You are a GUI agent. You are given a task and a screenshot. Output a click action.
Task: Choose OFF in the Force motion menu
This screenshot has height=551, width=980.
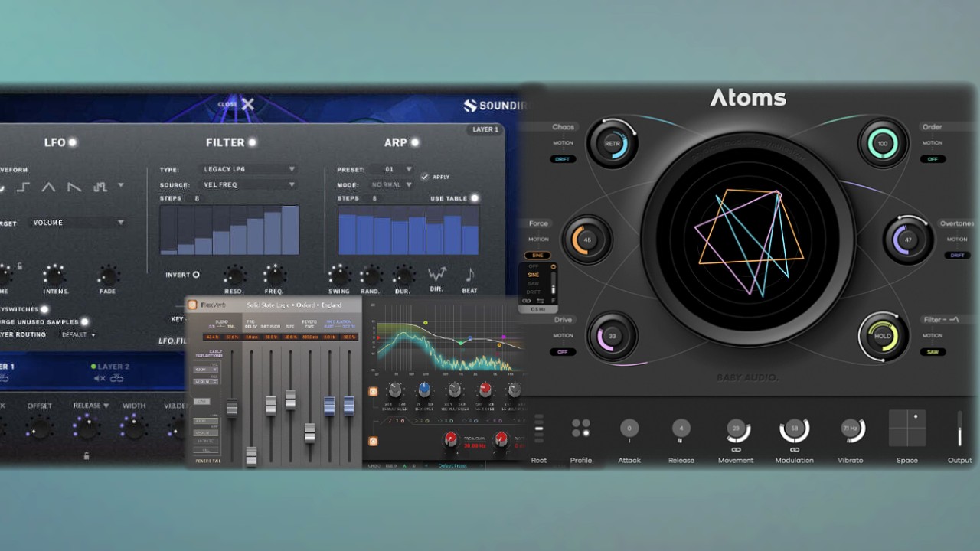[x=534, y=266]
